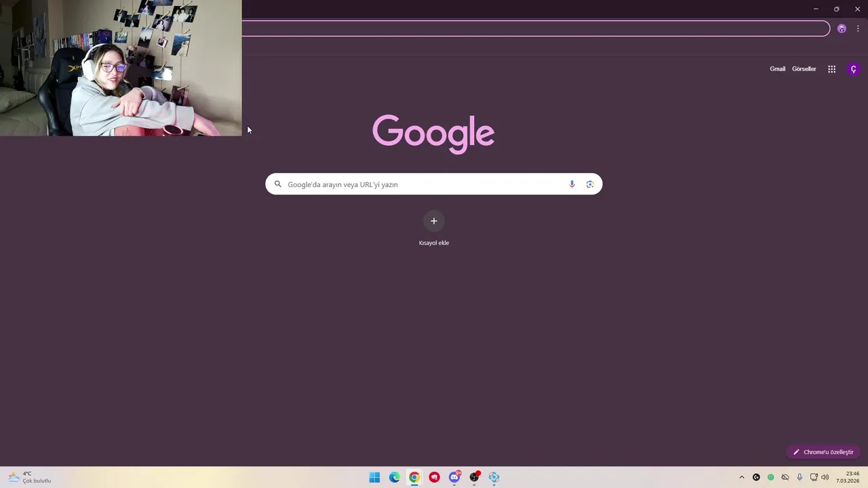Focus the Chrome address bar

536,28
